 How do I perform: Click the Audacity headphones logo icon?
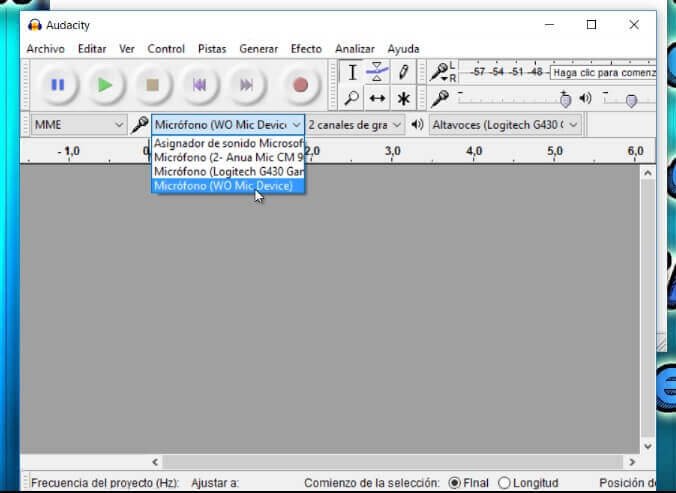[34, 25]
